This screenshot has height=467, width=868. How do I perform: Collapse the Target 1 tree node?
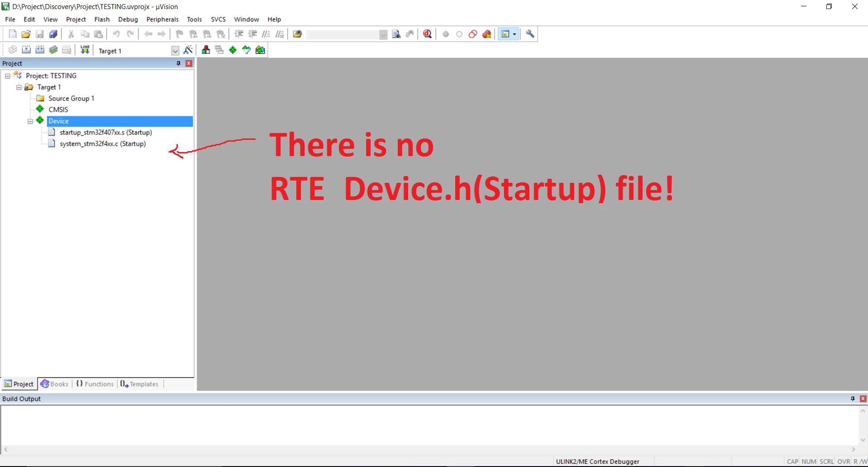[x=19, y=87]
